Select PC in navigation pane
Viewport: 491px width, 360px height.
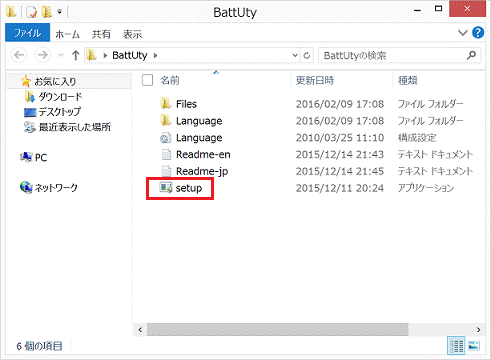pos(41,157)
